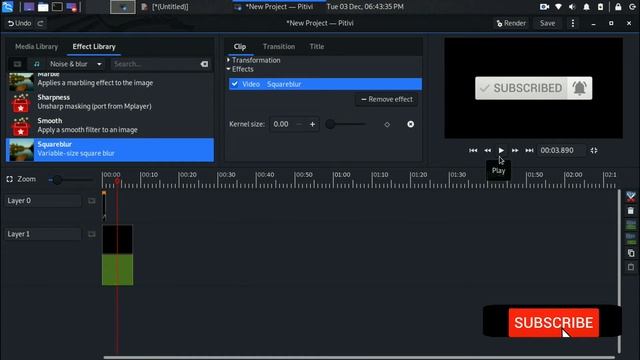Show video effects filter button
The image size is (640, 360).
[x=17, y=64]
